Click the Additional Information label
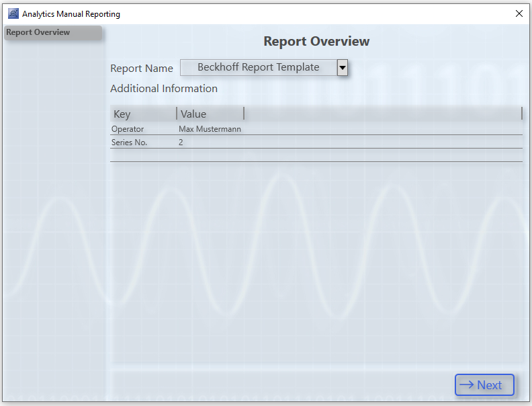Viewport: 532px width, 406px height. 163,89
